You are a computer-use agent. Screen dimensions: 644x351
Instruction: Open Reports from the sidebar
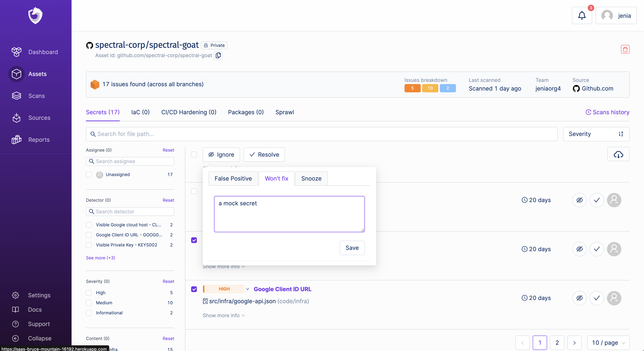pyautogui.click(x=39, y=140)
